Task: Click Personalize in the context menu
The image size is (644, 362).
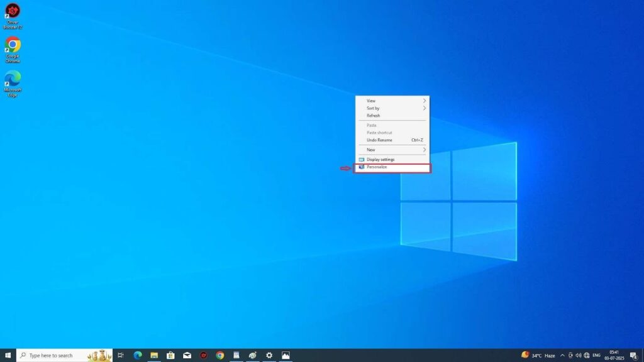Action: 377,167
